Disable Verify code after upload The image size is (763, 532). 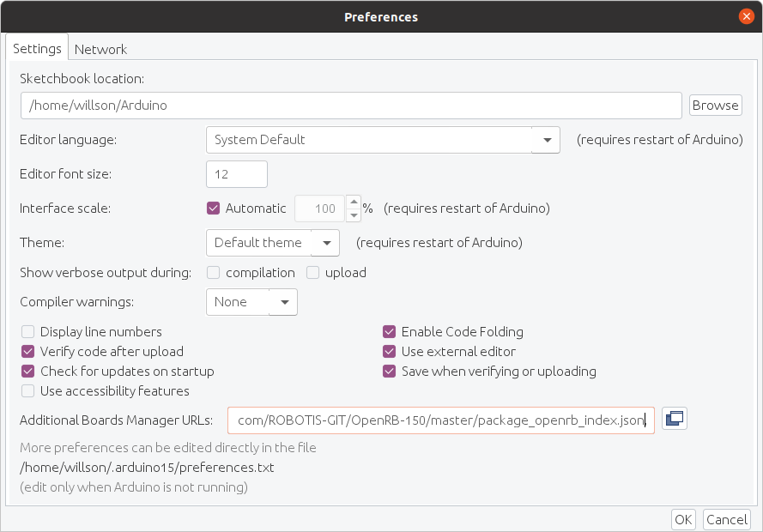tap(28, 352)
